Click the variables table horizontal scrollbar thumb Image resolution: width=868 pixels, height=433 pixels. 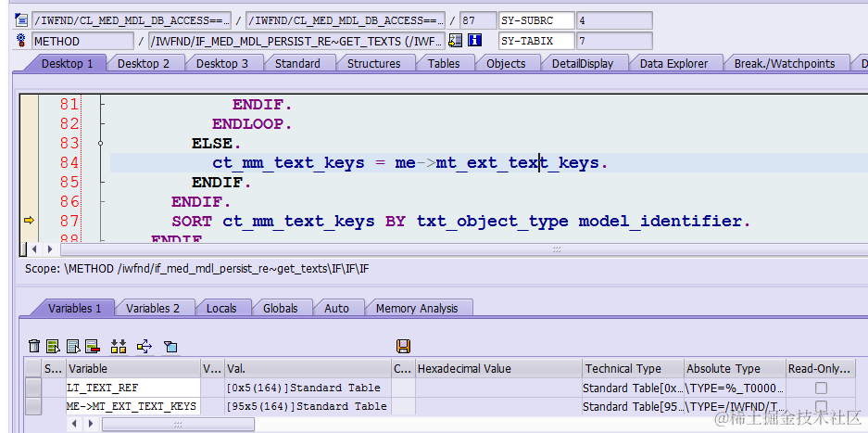[178, 424]
